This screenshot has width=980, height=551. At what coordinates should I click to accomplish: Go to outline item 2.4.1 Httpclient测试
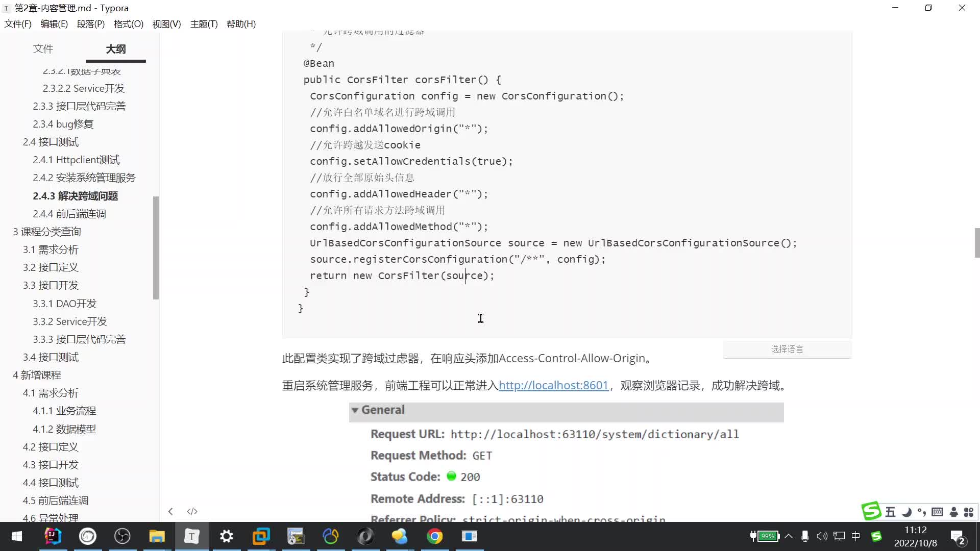76,160
